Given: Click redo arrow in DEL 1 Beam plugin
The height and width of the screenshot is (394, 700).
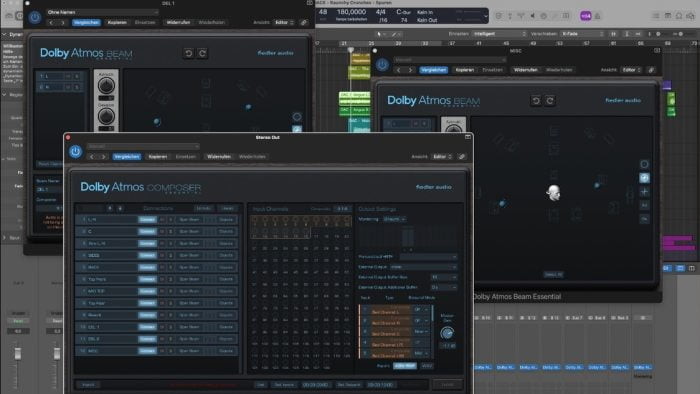Looking at the screenshot, I should [x=202, y=53].
